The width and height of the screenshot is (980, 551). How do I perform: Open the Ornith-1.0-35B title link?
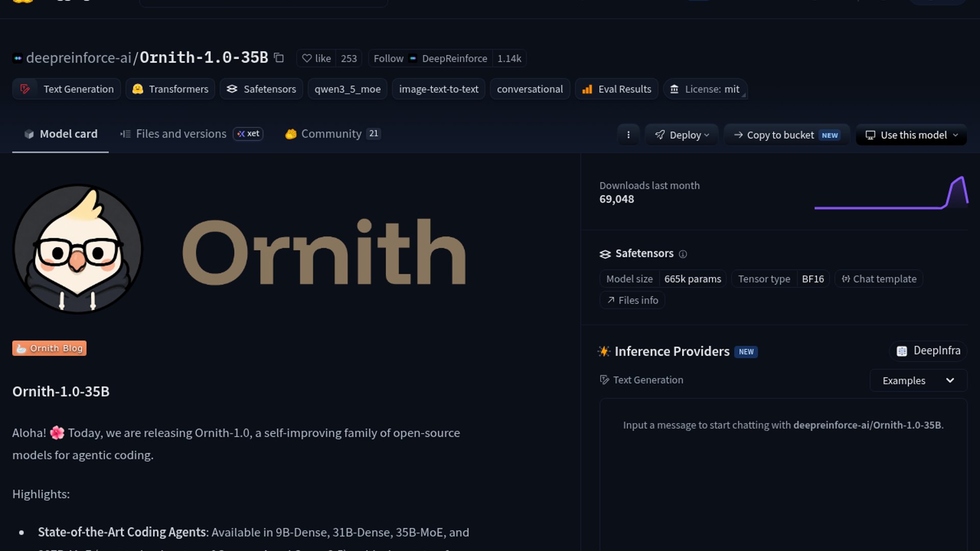tap(204, 57)
